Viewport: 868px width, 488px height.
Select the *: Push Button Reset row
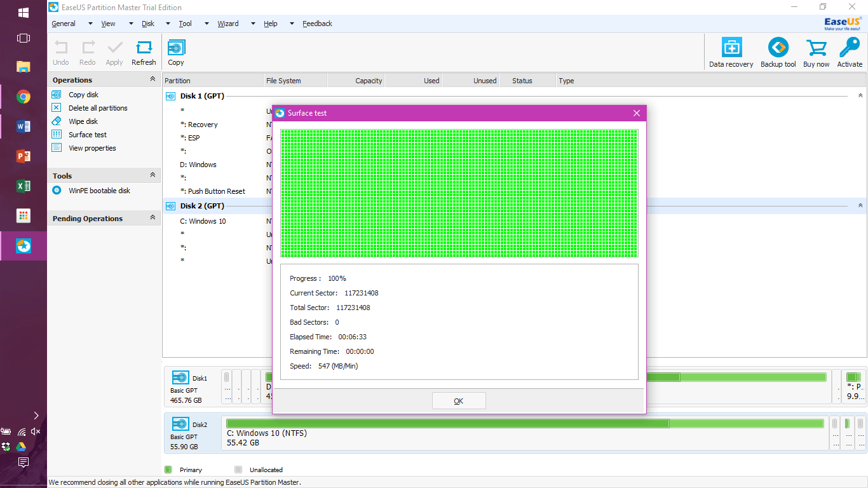(x=213, y=191)
